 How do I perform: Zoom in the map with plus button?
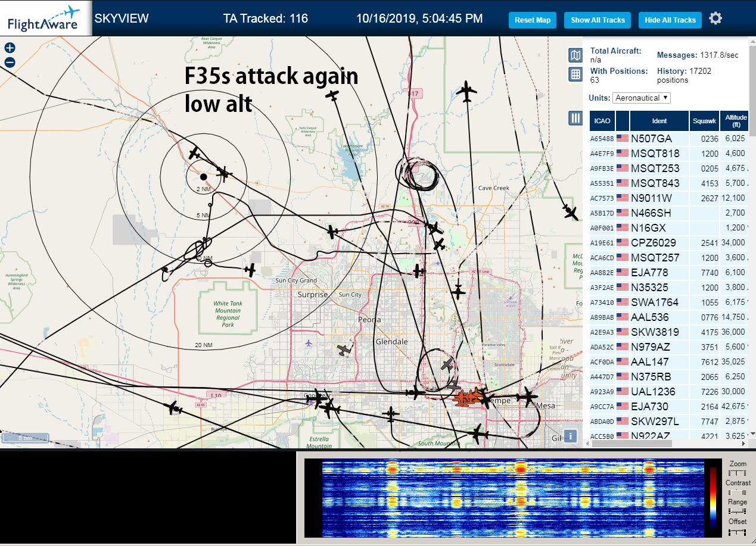click(x=10, y=48)
